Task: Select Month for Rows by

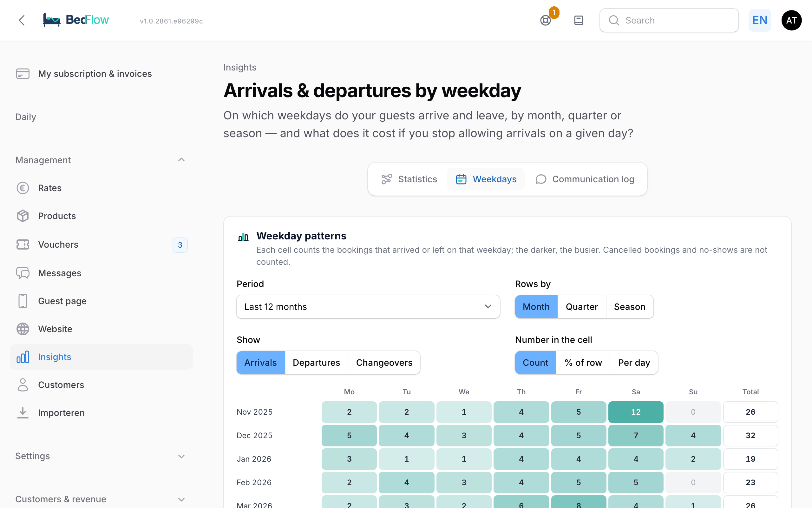Action: click(536, 307)
